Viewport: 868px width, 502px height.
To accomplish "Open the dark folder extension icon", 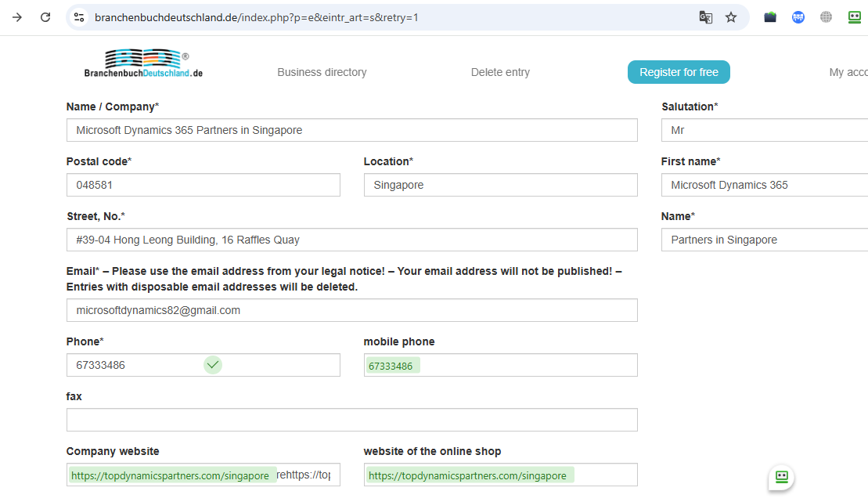I will click(770, 17).
